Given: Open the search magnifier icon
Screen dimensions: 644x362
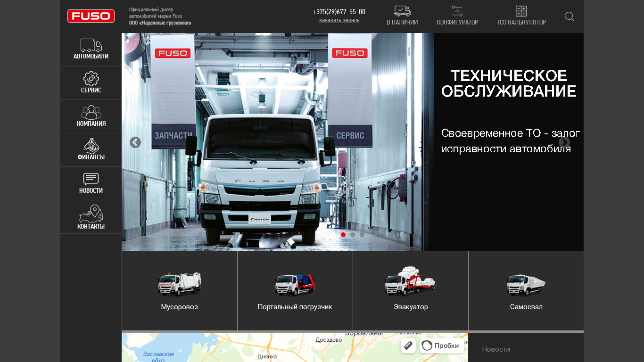Looking at the screenshot, I should click(x=570, y=16).
